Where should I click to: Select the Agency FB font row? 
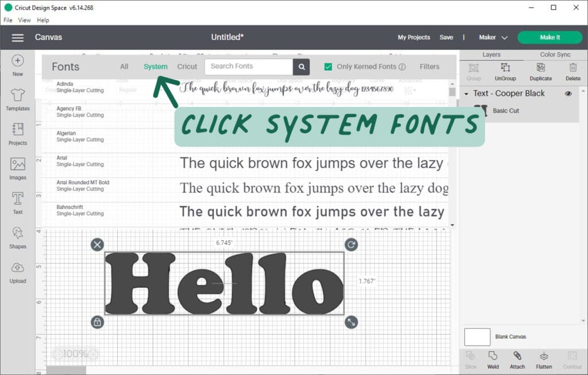245,113
